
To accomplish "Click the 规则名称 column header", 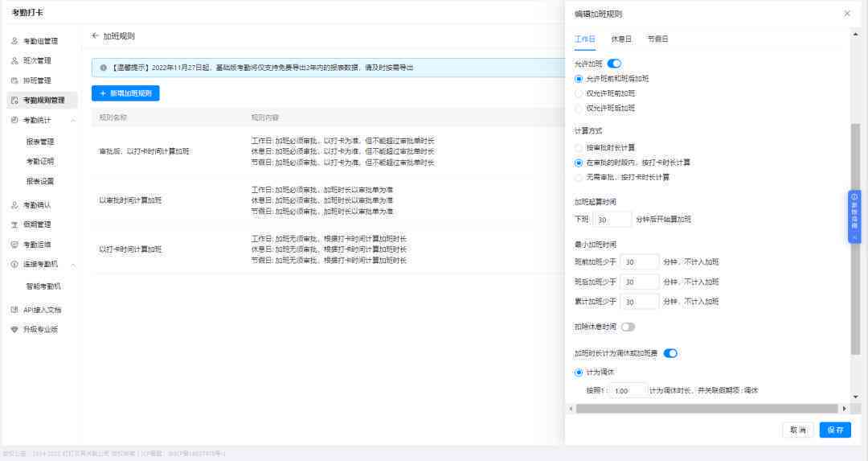I will point(113,117).
